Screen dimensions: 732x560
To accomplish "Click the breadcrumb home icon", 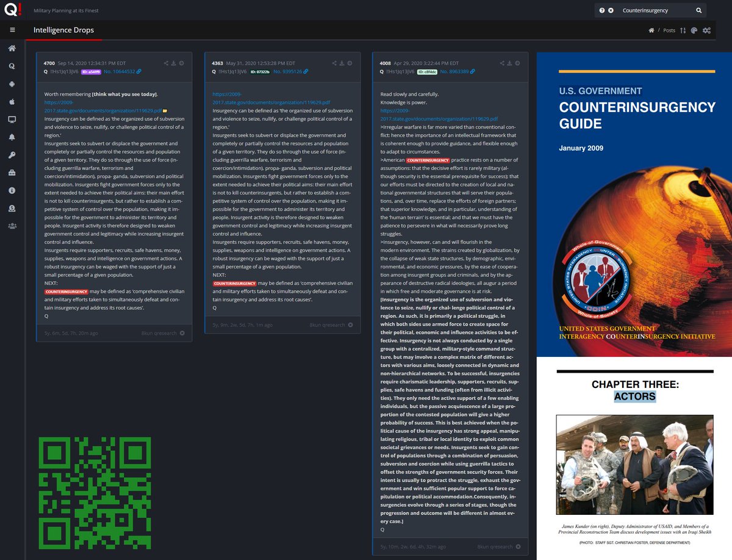I will 651,31.
